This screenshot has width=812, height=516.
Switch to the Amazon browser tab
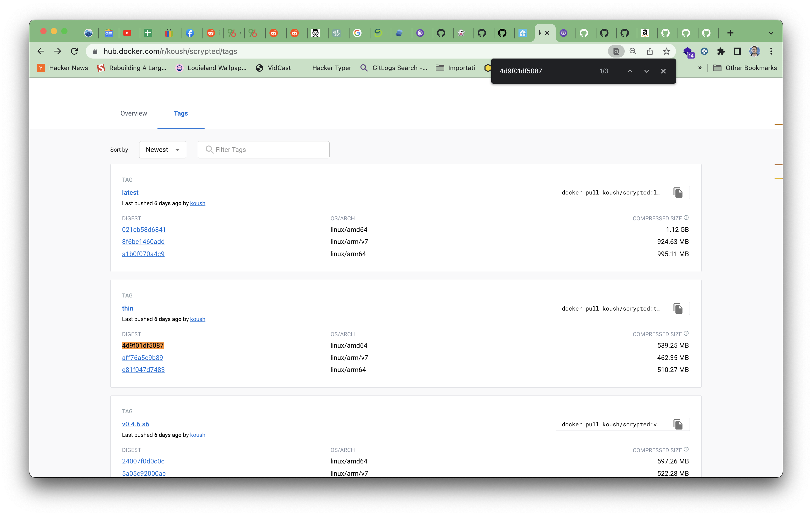click(645, 33)
